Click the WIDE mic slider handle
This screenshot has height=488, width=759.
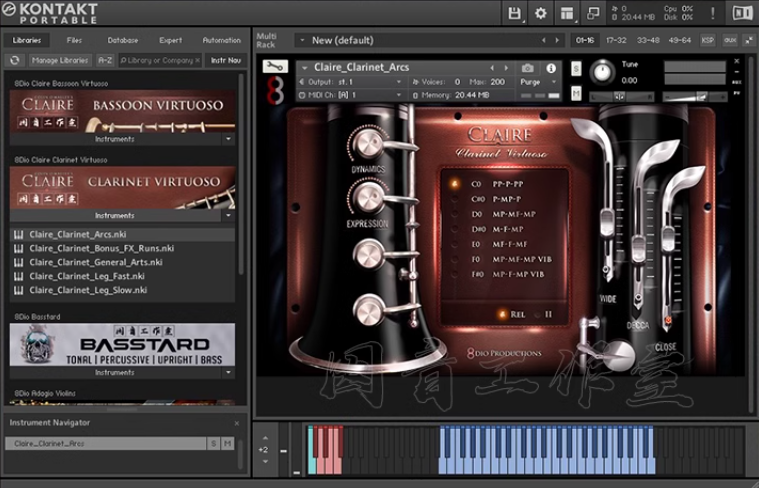[x=607, y=224]
